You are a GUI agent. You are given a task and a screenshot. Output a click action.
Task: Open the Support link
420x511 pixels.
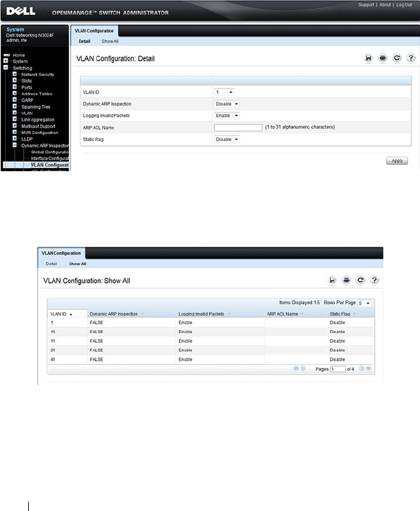[x=366, y=5]
